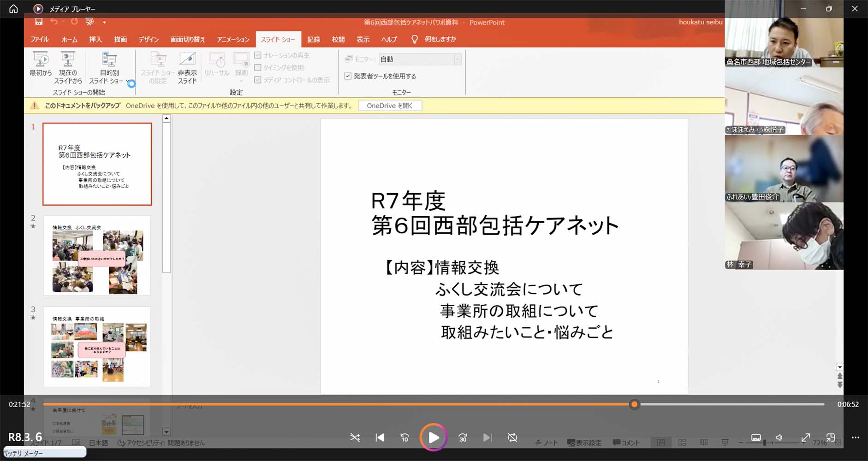Image resolution: width=868 pixels, height=461 pixels.
Task: Open the more options ellipsis menu
Action: [855, 437]
